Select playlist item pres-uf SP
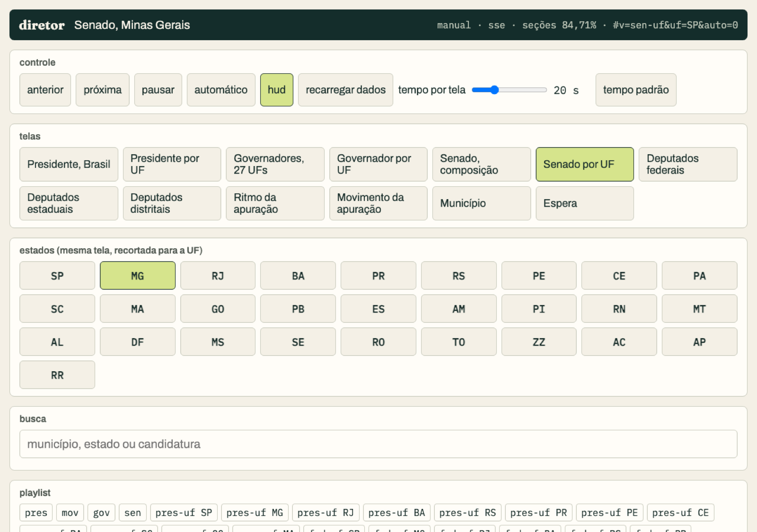 [x=184, y=513]
